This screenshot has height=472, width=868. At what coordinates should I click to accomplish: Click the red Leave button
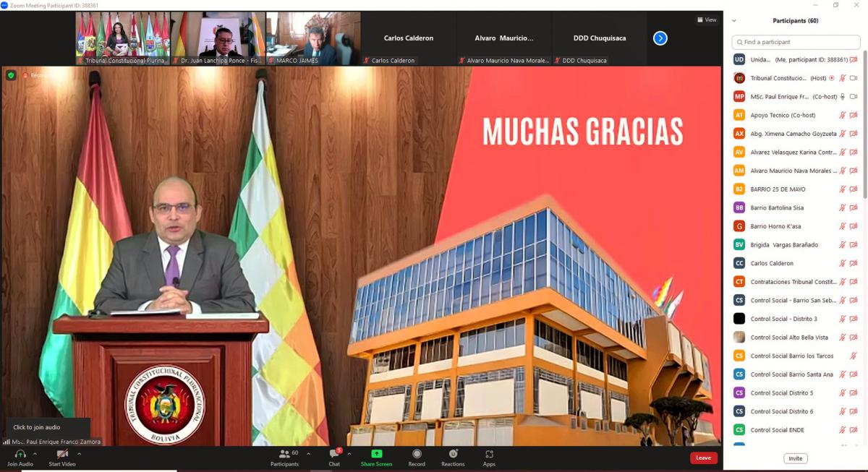pos(703,458)
